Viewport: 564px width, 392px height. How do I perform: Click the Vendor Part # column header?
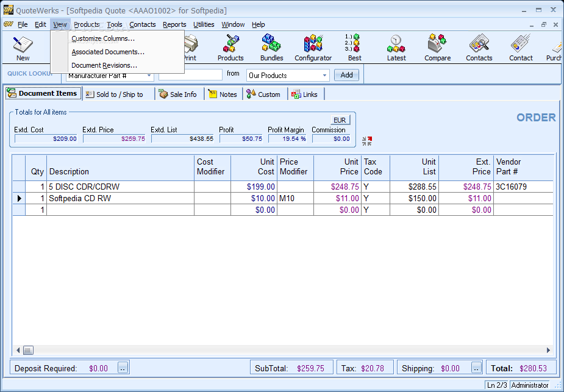click(x=523, y=168)
